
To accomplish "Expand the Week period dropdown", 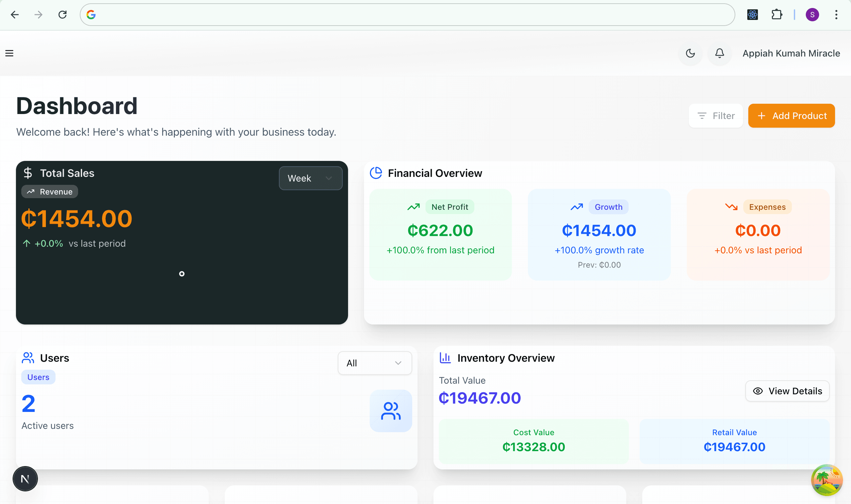I will tap(310, 178).
